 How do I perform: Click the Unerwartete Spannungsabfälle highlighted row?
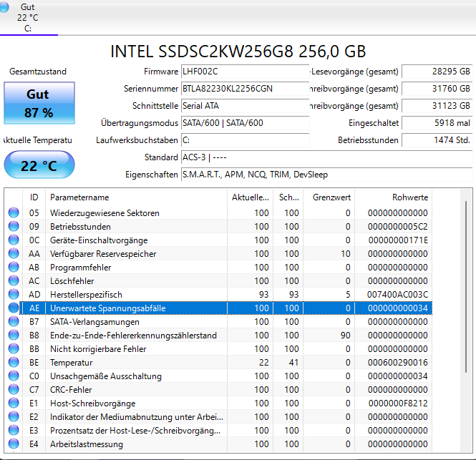click(x=226, y=308)
